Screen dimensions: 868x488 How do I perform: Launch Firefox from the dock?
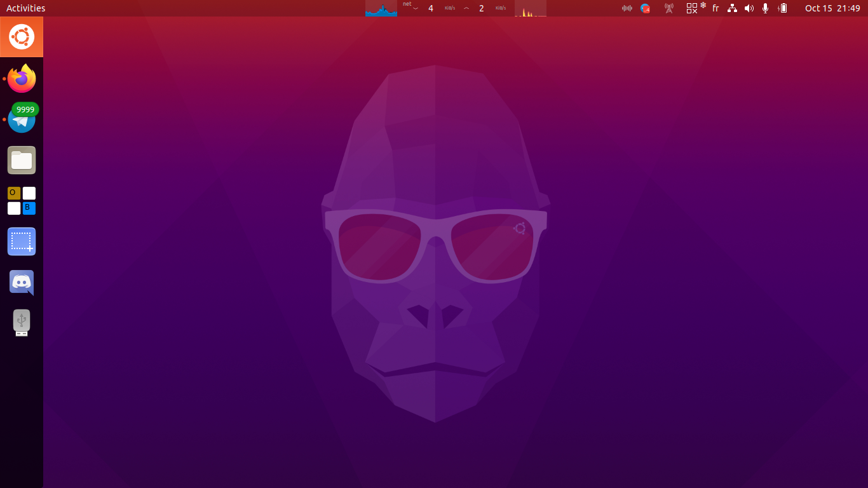22,78
